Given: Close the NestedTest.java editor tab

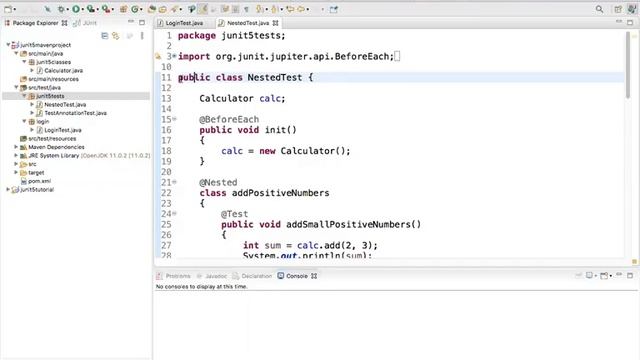Looking at the screenshot, I should (x=276, y=23).
